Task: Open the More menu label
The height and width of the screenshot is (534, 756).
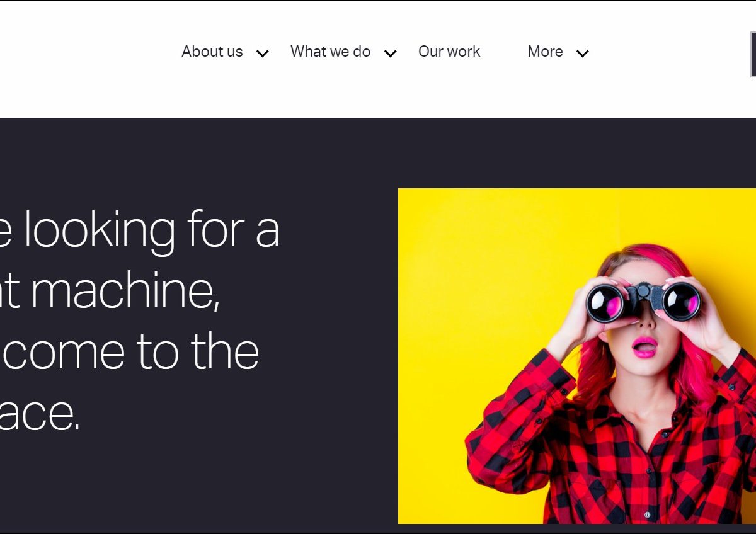Action: click(x=545, y=52)
